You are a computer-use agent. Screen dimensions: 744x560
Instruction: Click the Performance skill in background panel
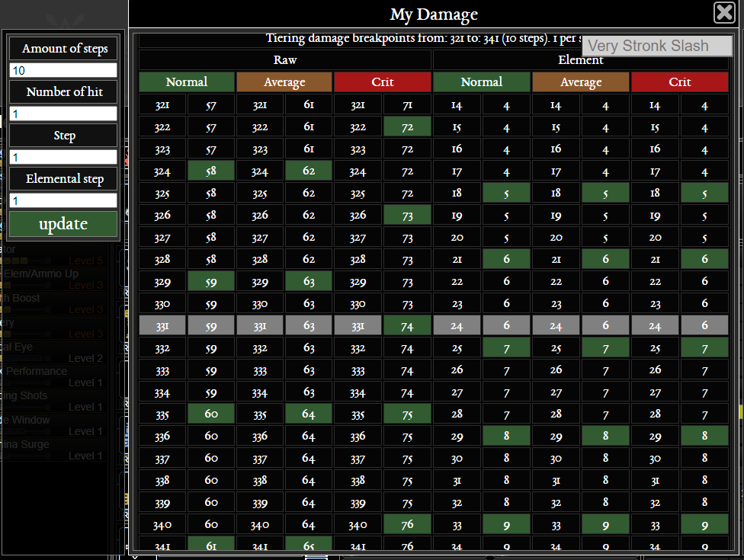37,371
